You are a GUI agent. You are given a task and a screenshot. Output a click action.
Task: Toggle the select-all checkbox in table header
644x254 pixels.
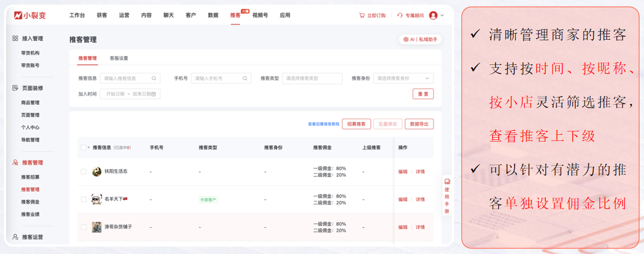[83, 148]
